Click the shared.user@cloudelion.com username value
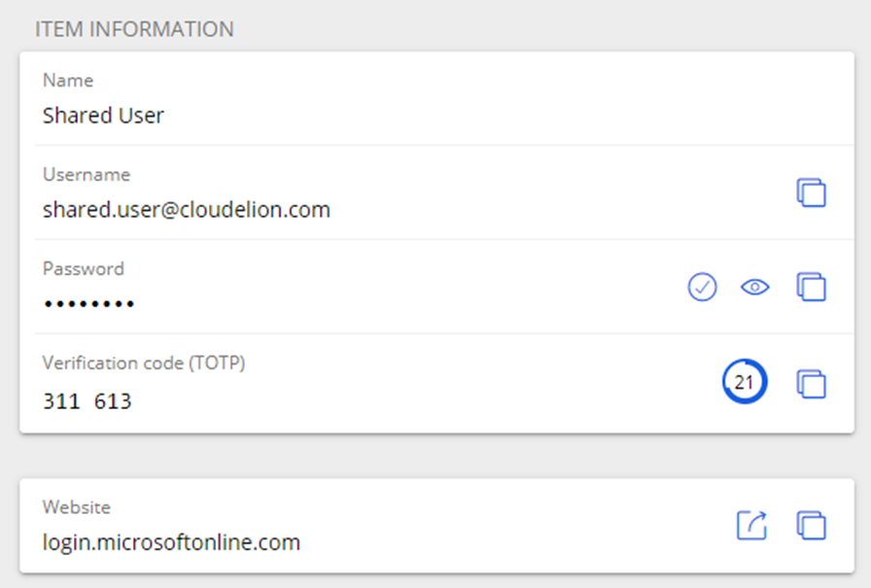Image resolution: width=871 pixels, height=588 pixels. click(x=187, y=210)
